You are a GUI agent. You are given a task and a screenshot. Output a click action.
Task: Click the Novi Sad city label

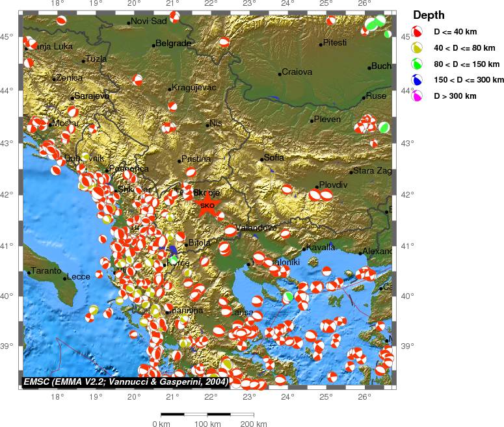click(x=149, y=21)
